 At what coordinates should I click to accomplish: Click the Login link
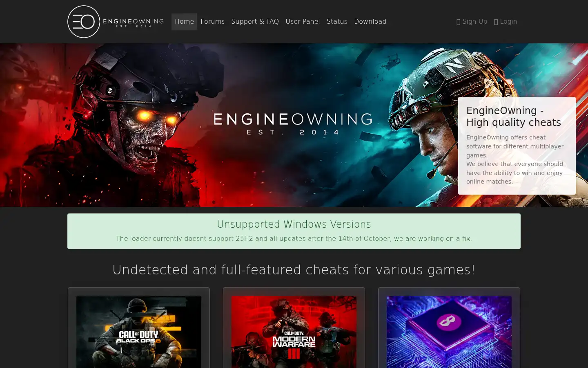[506, 22]
